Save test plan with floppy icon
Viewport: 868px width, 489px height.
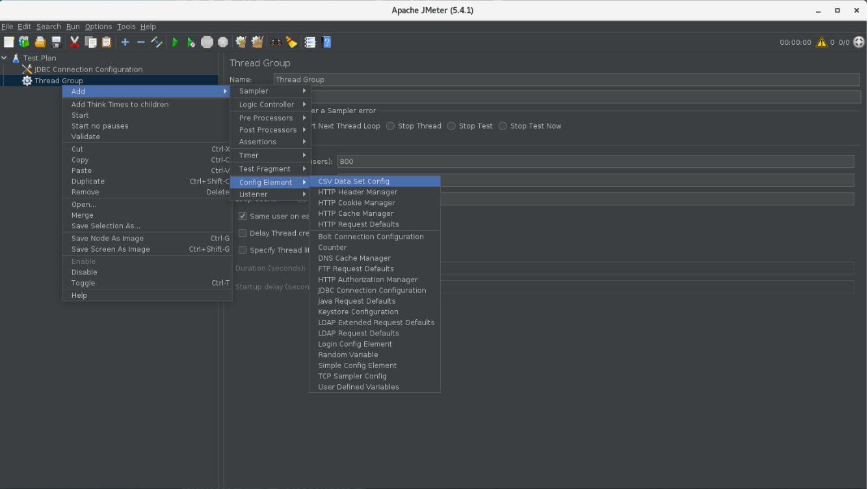tap(56, 42)
